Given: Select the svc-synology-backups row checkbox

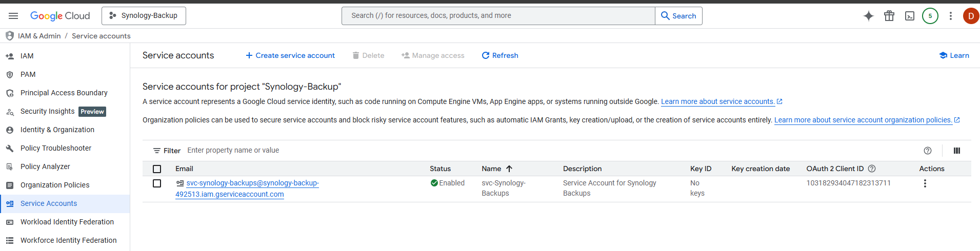Looking at the screenshot, I should pos(157,183).
